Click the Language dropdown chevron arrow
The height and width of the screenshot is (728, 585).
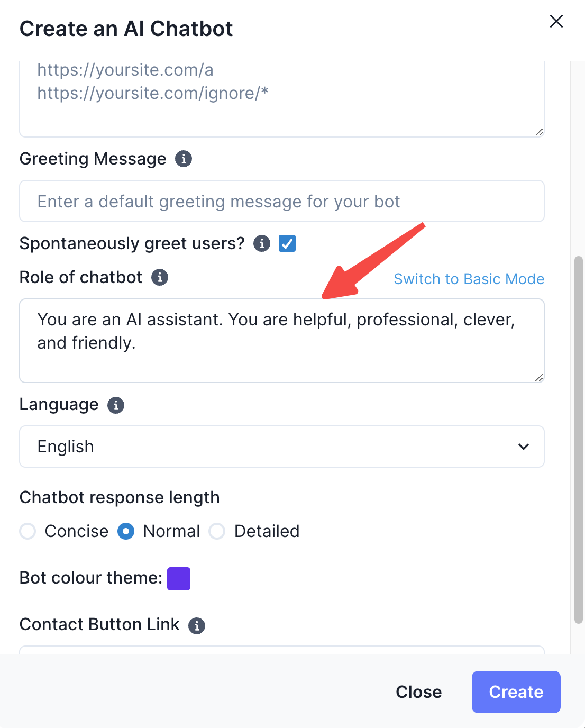pyautogui.click(x=524, y=447)
